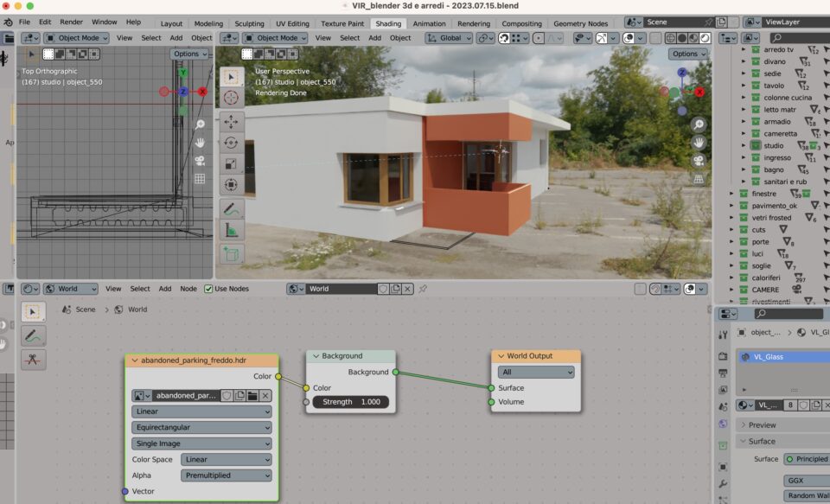Click the zoom magnifier icon in perspective viewport

click(x=699, y=124)
